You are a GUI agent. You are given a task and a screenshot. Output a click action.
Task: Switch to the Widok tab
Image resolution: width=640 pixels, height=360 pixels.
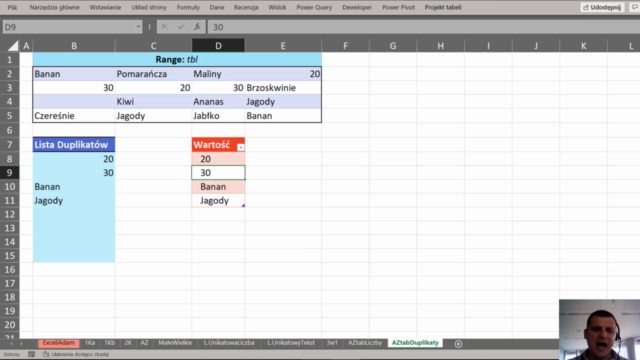pyautogui.click(x=277, y=7)
